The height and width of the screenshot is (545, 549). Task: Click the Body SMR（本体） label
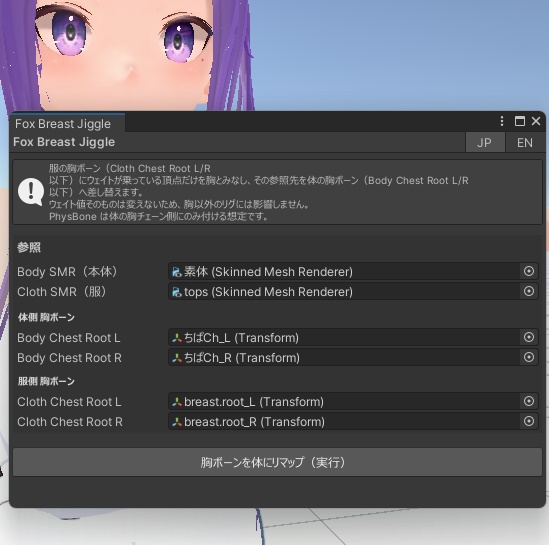pos(67,272)
